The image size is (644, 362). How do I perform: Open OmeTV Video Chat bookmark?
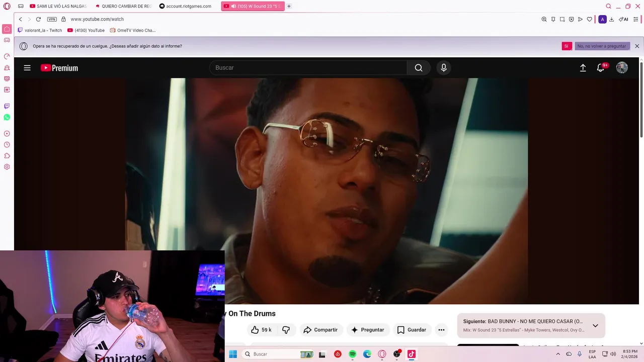(x=133, y=30)
